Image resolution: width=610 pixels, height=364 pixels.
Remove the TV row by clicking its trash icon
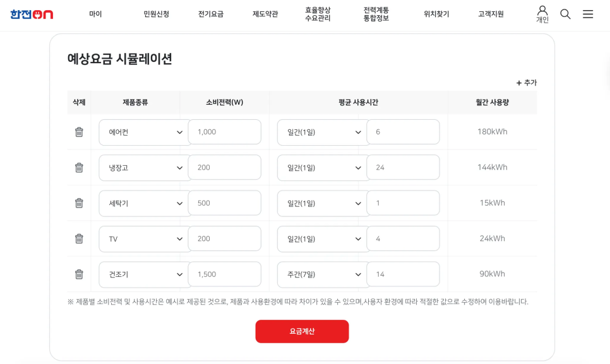pyautogui.click(x=78, y=238)
